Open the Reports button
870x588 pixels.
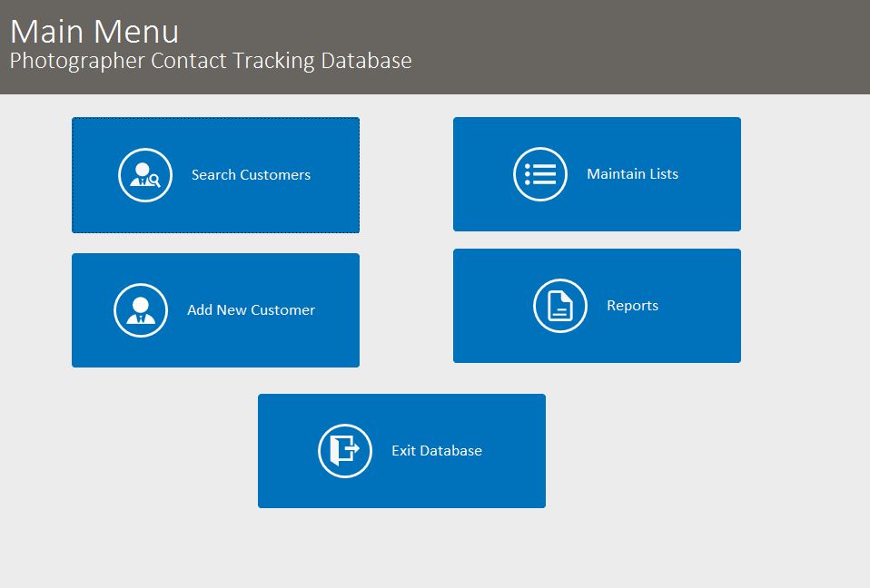pyautogui.click(x=597, y=306)
